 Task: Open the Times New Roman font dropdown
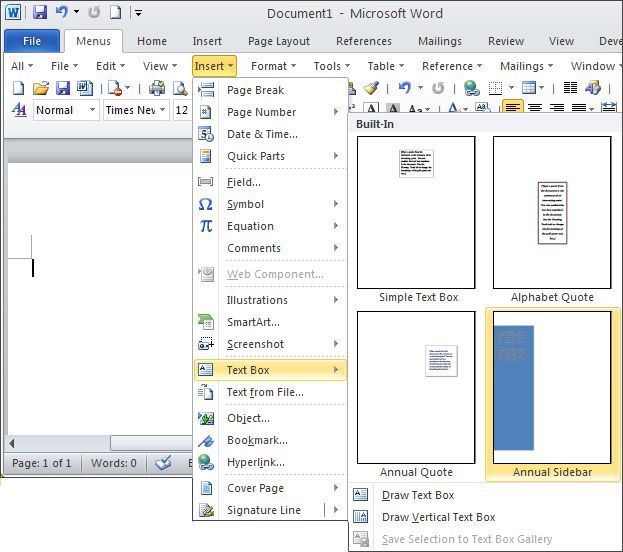(x=163, y=110)
